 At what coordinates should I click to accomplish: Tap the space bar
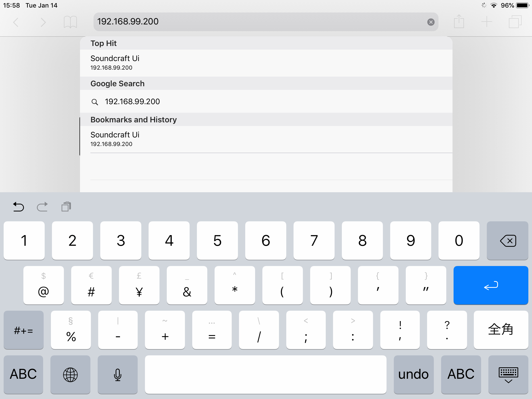point(266,375)
